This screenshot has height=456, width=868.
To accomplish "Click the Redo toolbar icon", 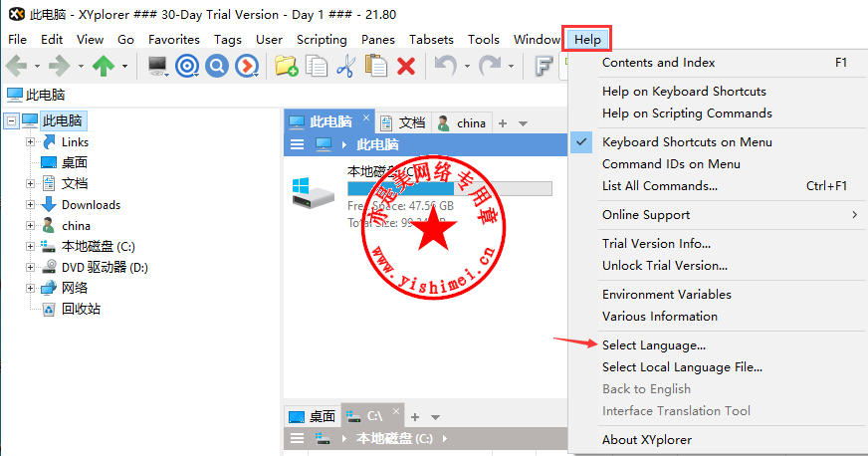I will (x=490, y=66).
